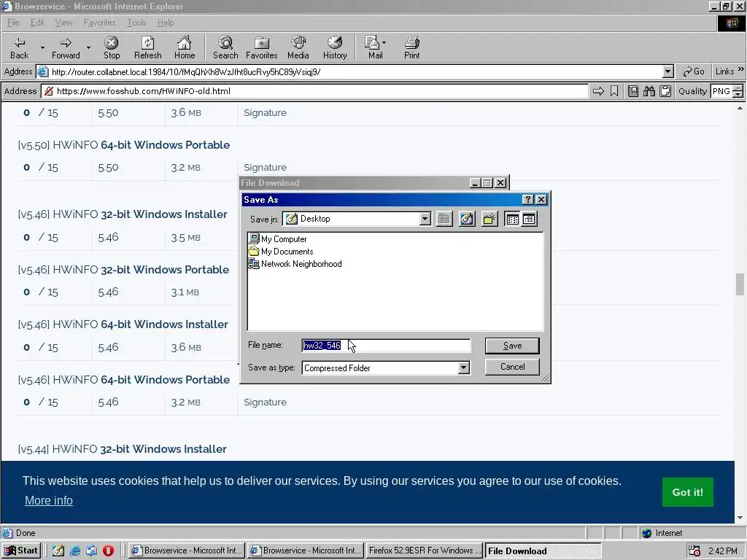The height and width of the screenshot is (560, 747).
Task: Click the Cancel button
Action: pyautogui.click(x=512, y=367)
